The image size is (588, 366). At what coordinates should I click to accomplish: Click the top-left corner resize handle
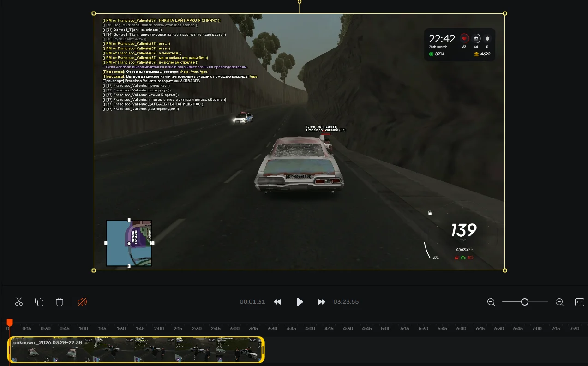point(94,13)
